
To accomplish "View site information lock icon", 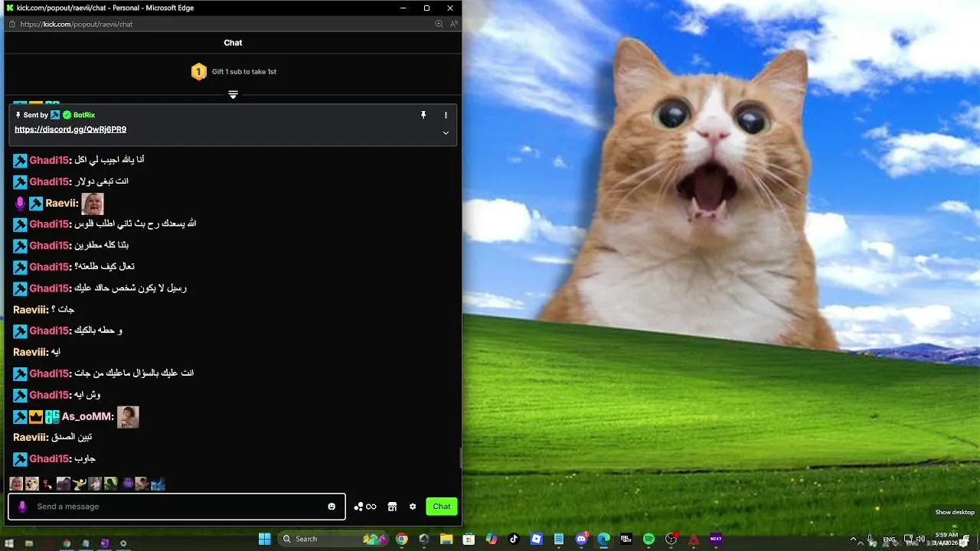I will tap(11, 24).
